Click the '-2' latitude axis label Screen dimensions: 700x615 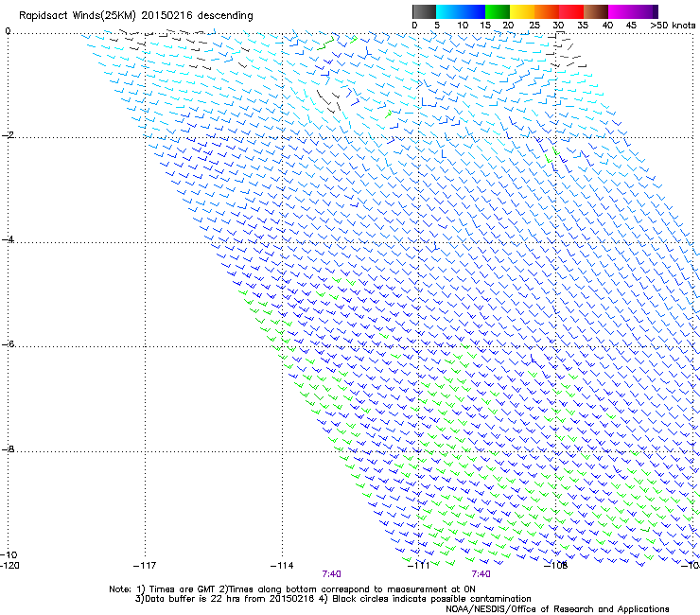8,135
